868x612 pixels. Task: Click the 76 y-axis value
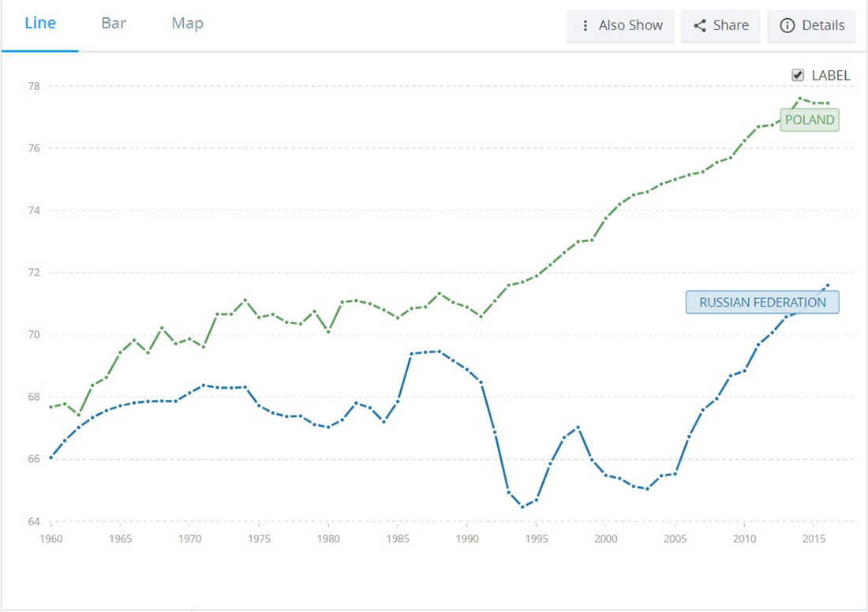pos(34,148)
